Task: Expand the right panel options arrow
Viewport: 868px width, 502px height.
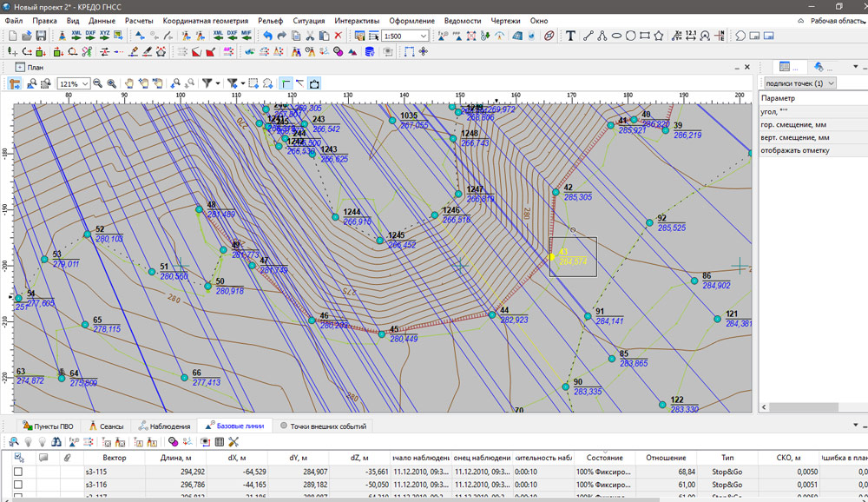Action: click(x=856, y=67)
